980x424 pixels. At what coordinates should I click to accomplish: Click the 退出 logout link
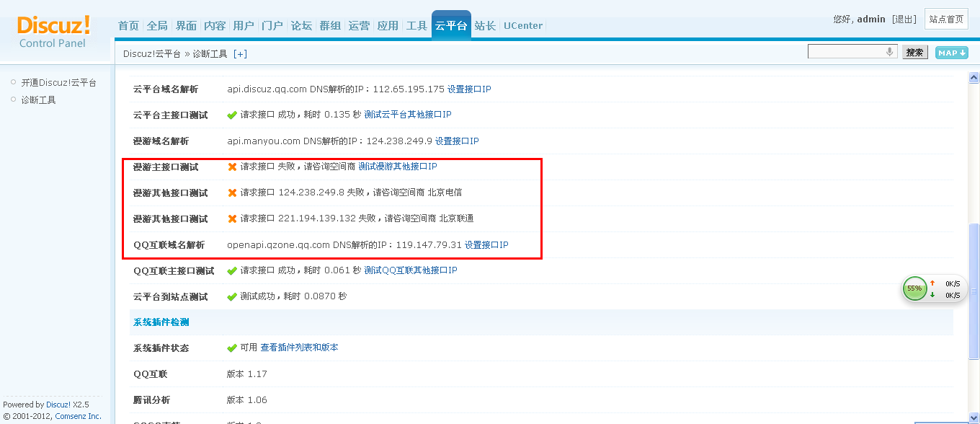pos(904,19)
